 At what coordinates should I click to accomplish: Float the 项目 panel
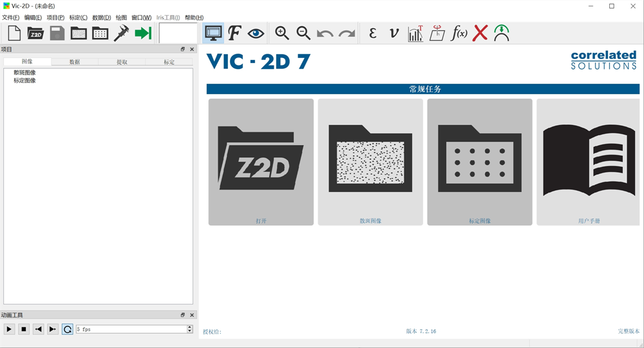(183, 50)
